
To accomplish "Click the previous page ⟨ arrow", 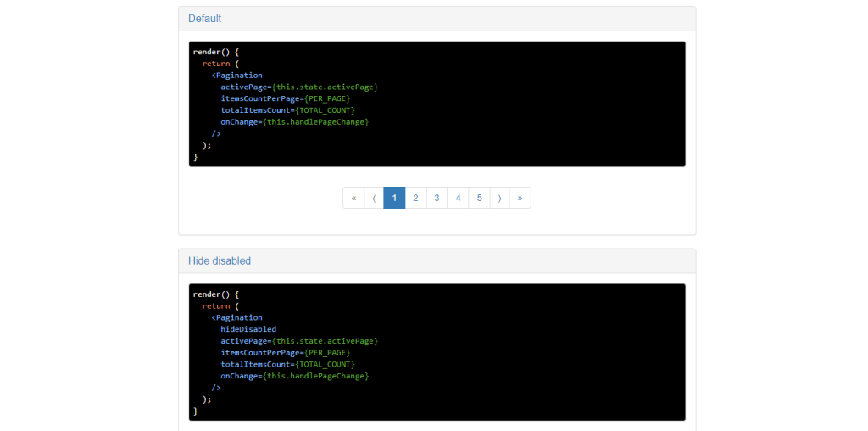I will (374, 198).
